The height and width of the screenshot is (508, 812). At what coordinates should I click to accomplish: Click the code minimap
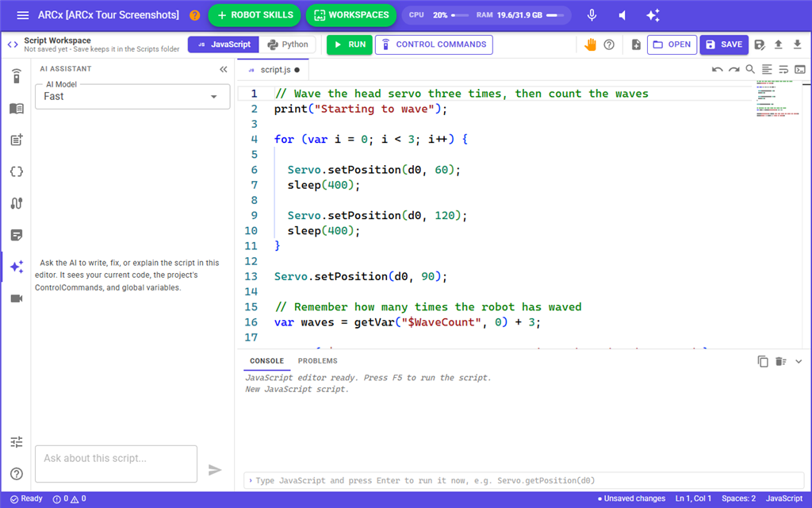pos(779,99)
